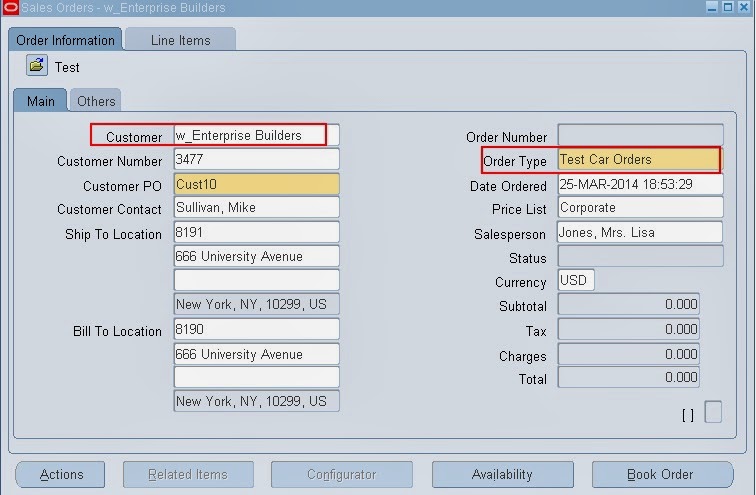Close the Sales Orders window
Screen dimensions: 756x495
click(x=744, y=7)
